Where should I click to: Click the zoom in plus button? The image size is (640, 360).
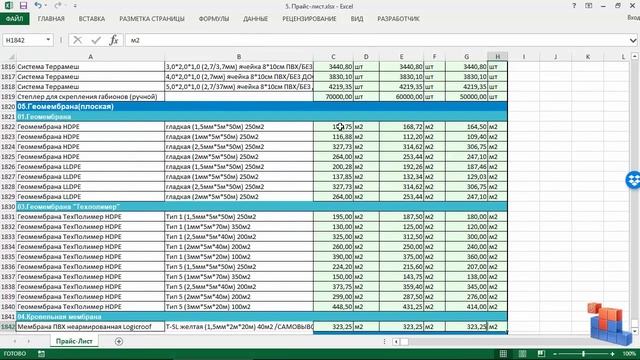coord(612,354)
